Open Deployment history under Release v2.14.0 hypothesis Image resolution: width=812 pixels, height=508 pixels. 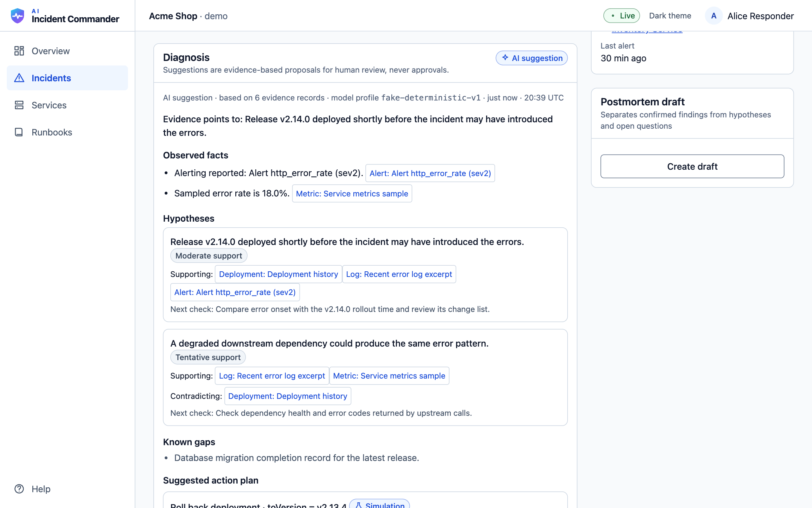click(x=278, y=274)
